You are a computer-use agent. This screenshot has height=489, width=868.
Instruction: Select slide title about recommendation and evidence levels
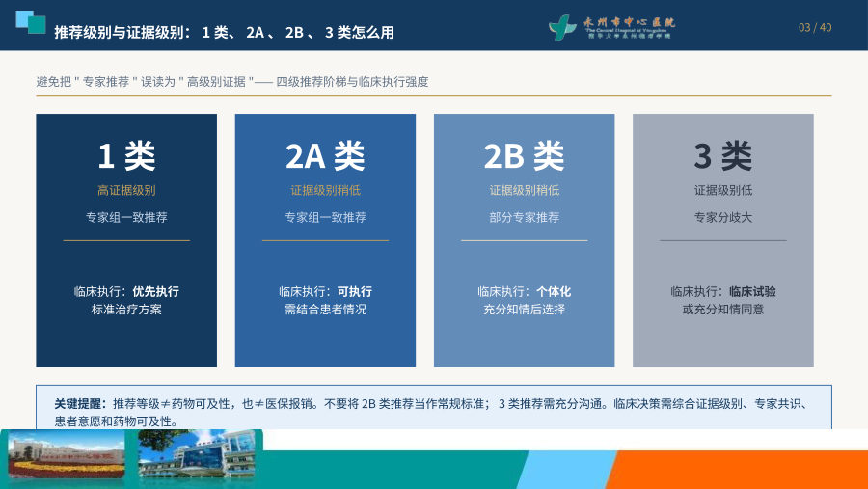[224, 32]
